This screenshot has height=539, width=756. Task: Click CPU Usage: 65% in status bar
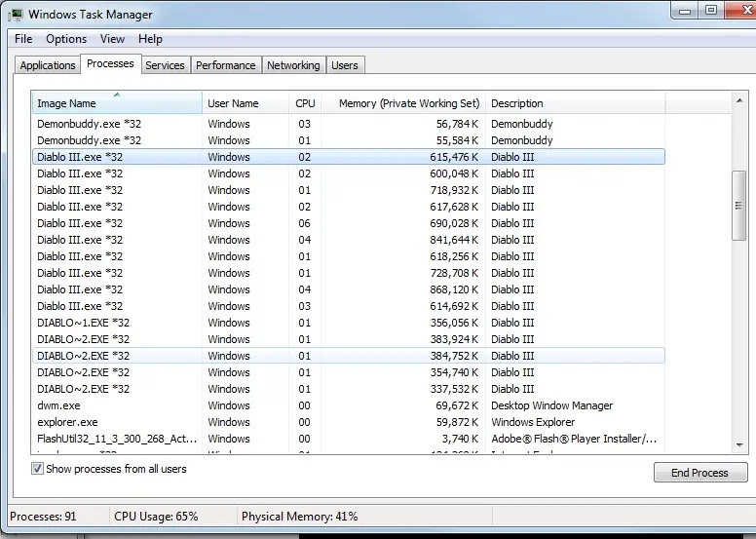coord(156,517)
